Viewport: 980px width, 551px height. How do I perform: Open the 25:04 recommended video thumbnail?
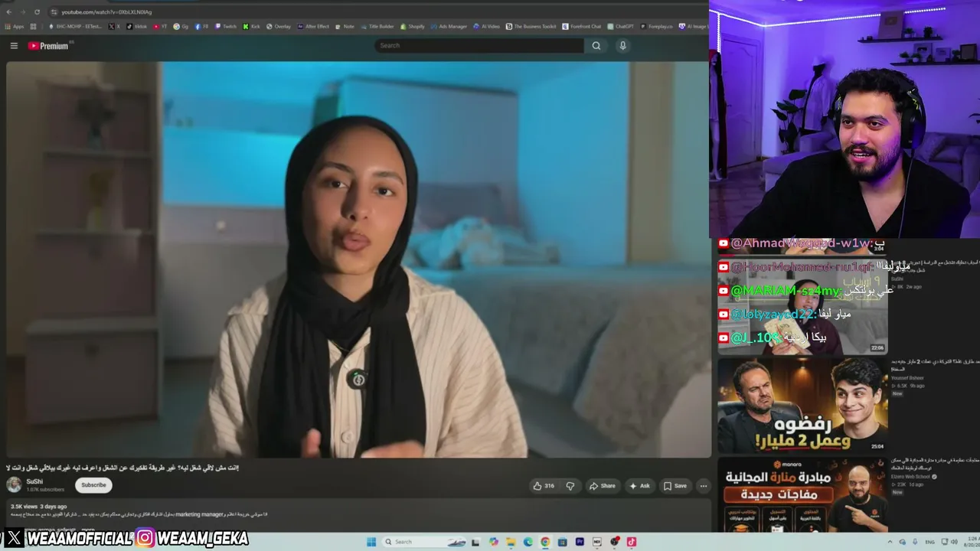[802, 405]
